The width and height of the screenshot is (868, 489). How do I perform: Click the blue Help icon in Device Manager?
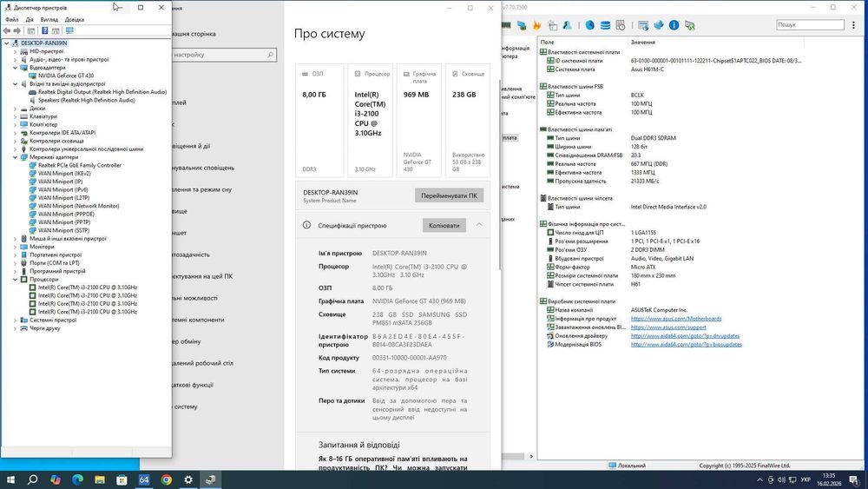tap(45, 31)
